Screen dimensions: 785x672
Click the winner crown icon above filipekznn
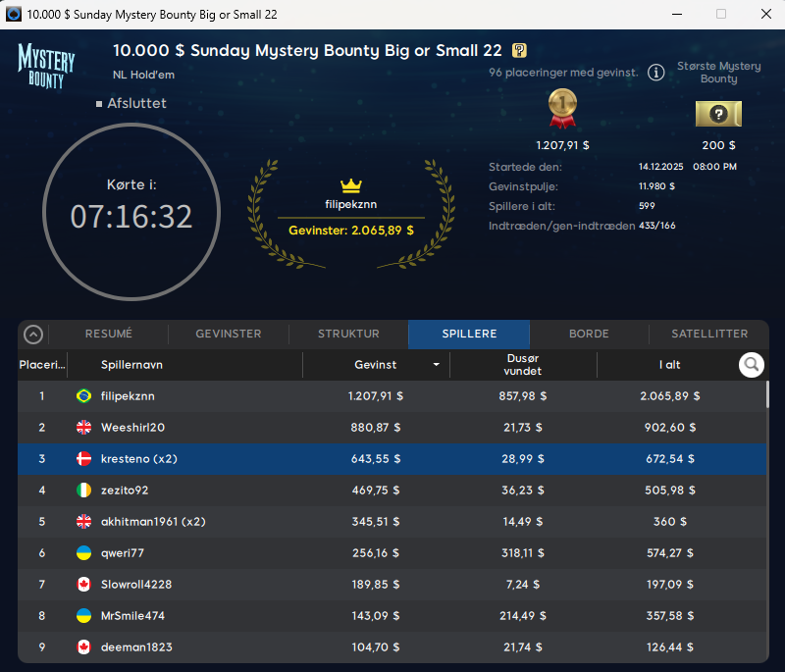click(x=351, y=185)
